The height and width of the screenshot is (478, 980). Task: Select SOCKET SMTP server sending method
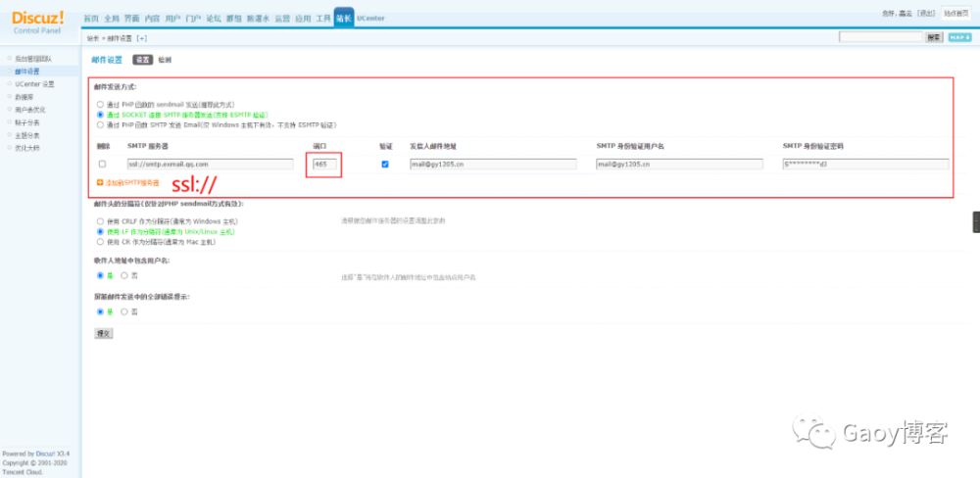(100, 115)
